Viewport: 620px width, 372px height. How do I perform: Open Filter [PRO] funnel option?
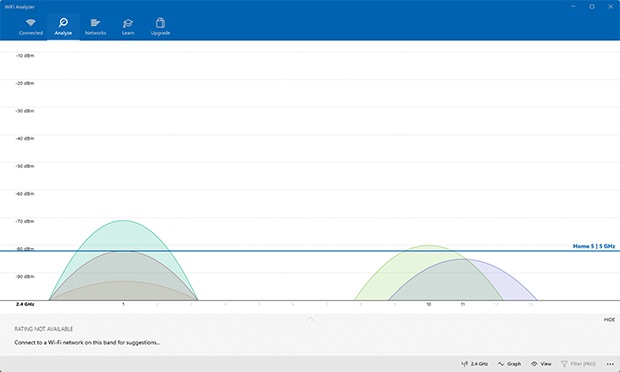pyautogui.click(x=578, y=364)
